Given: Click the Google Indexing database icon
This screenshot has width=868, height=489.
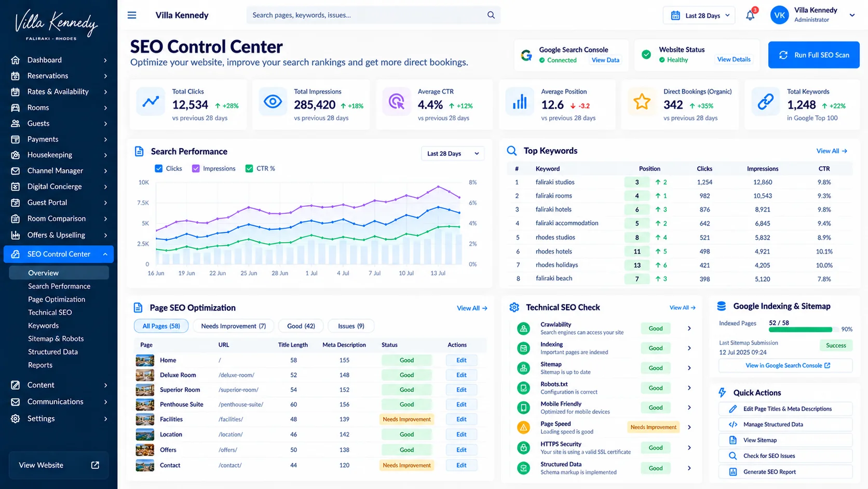Looking at the screenshot, I should pyautogui.click(x=722, y=306).
